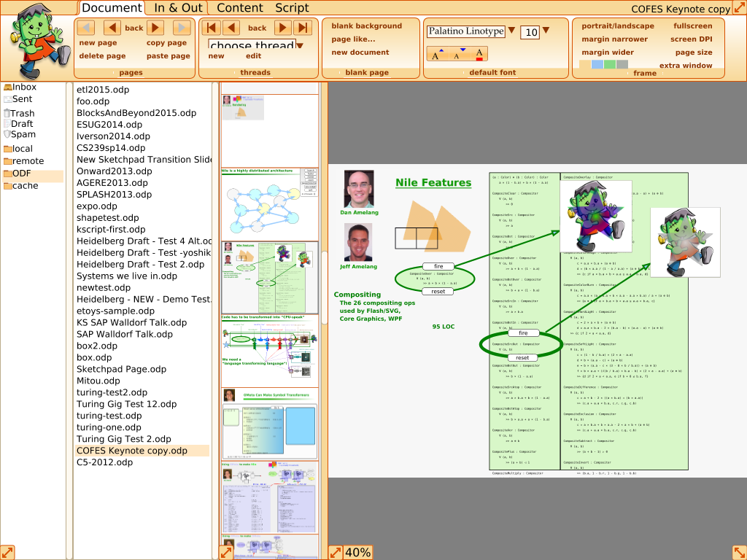Open font size dropdown arrow

(x=546, y=31)
